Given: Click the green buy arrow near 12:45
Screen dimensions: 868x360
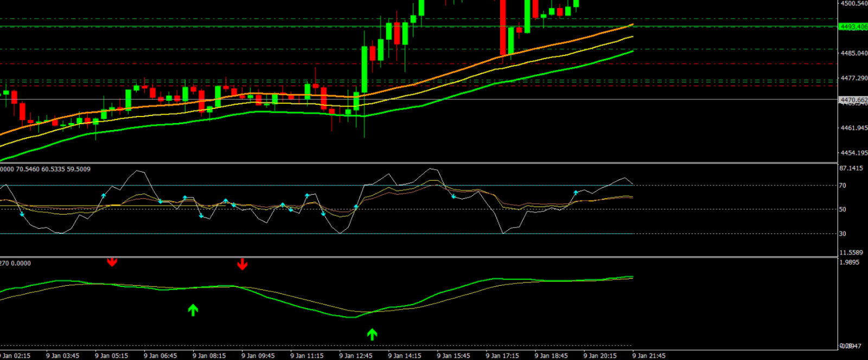Looking at the screenshot, I should 372,335.
